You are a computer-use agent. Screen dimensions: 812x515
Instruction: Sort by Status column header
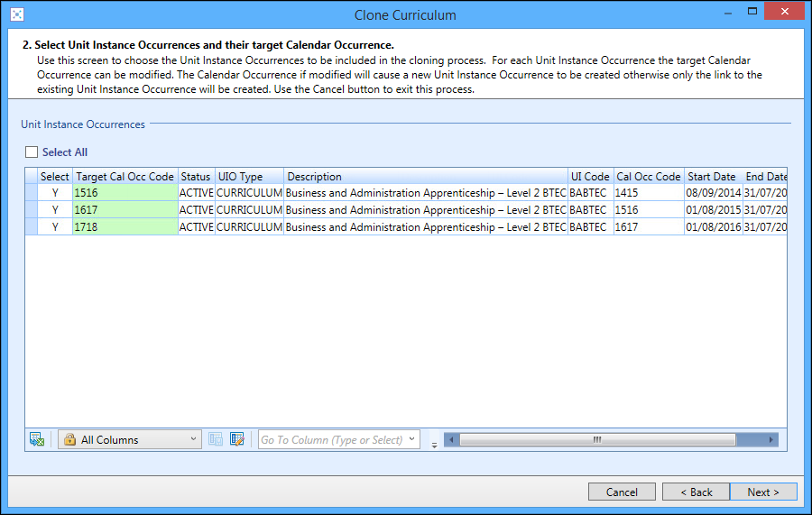[x=197, y=177]
